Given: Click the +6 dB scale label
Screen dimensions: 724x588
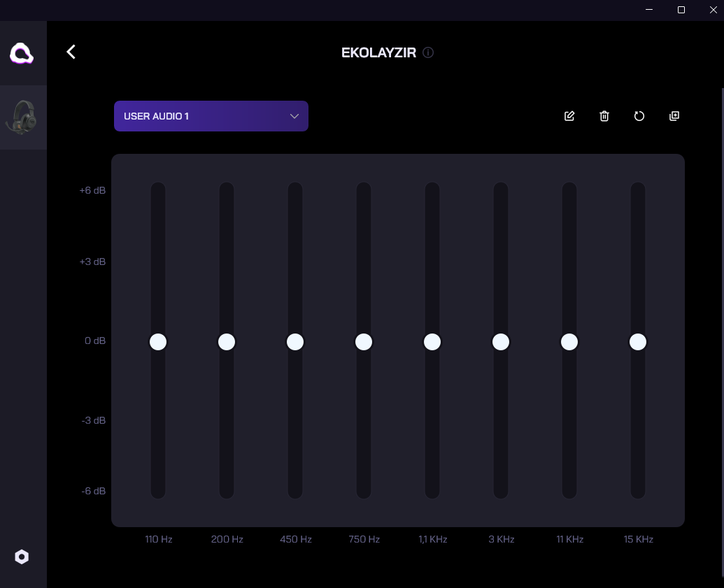Looking at the screenshot, I should [x=92, y=190].
